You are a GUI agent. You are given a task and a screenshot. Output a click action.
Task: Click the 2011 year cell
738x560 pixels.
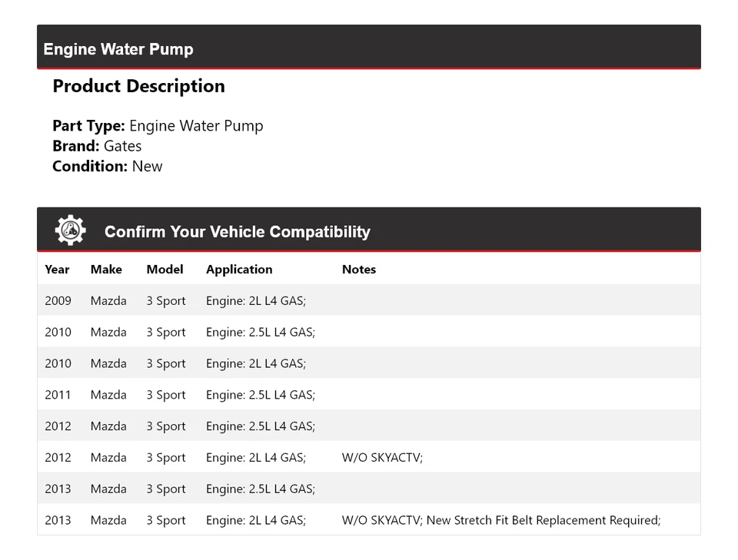(58, 395)
